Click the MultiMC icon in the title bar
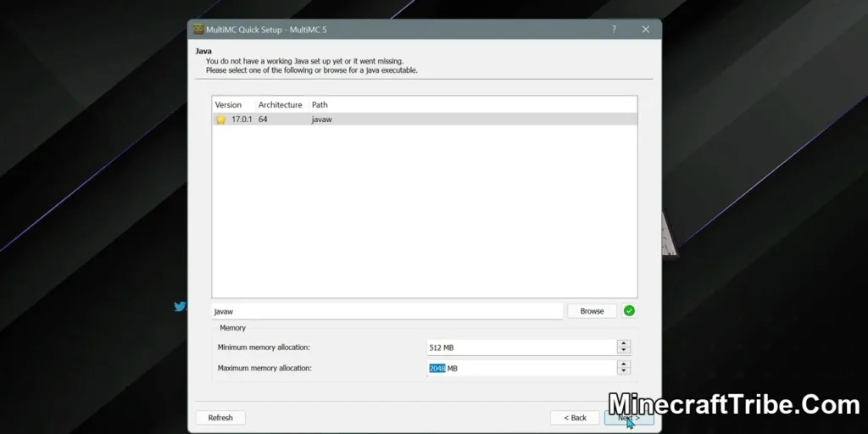This screenshot has width=868, height=434. point(198,30)
